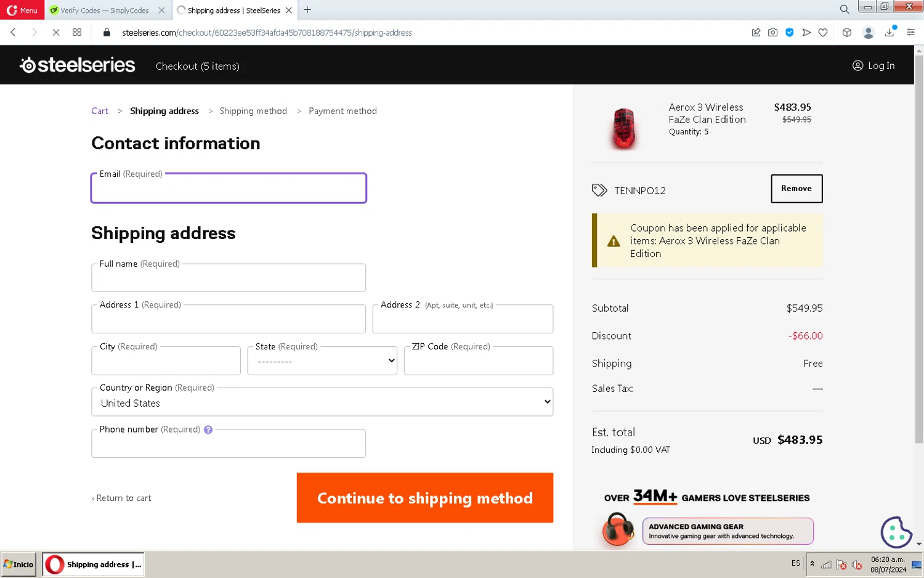Click the Discount -$66.00 value

806,336
